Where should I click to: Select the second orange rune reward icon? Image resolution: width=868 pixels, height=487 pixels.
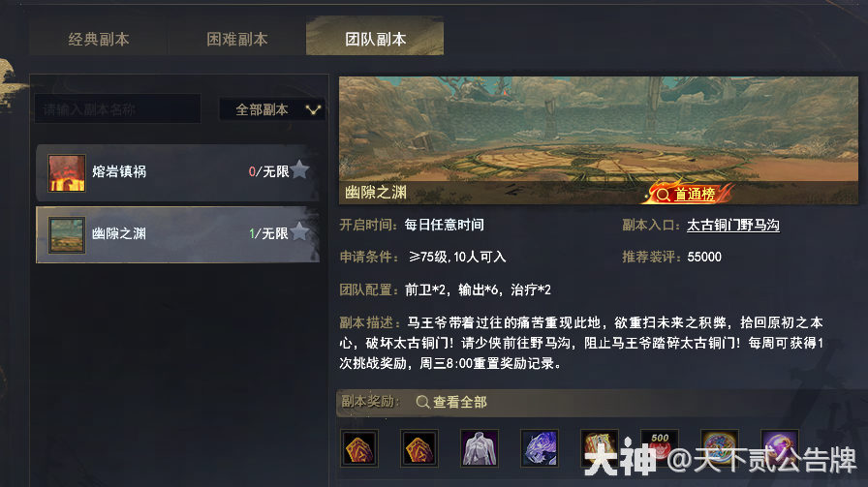[419, 447]
